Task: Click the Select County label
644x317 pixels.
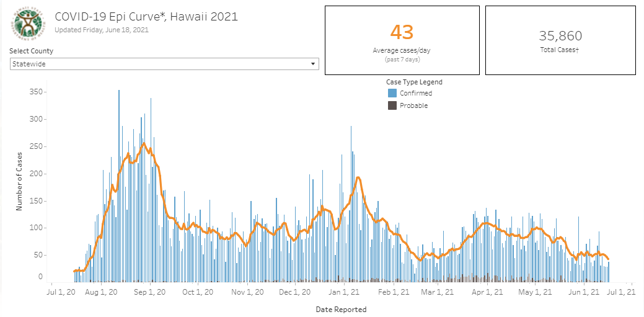Action: pos(31,51)
